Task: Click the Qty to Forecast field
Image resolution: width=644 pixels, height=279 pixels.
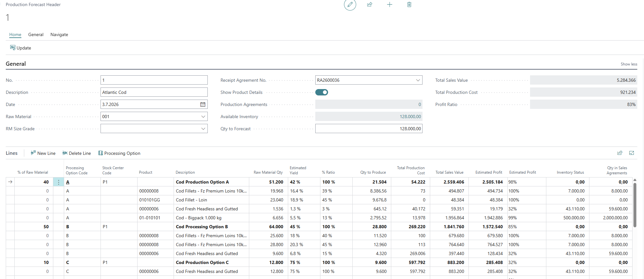Action: [x=369, y=129]
